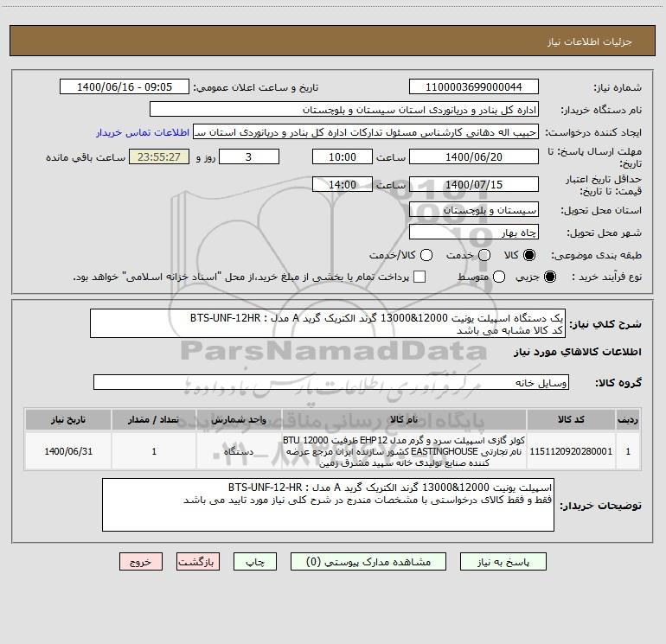The image size is (666, 644).
Task: Click the تاریخ نیاز column header
Action: click(x=68, y=419)
